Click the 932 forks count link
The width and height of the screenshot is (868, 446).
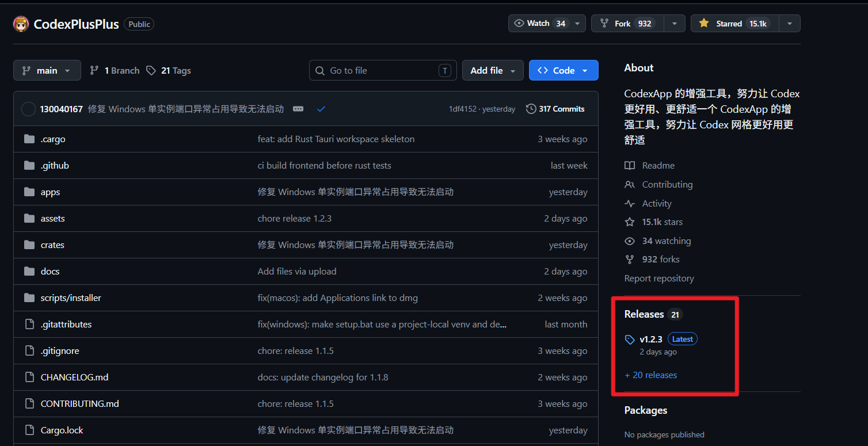click(x=661, y=260)
